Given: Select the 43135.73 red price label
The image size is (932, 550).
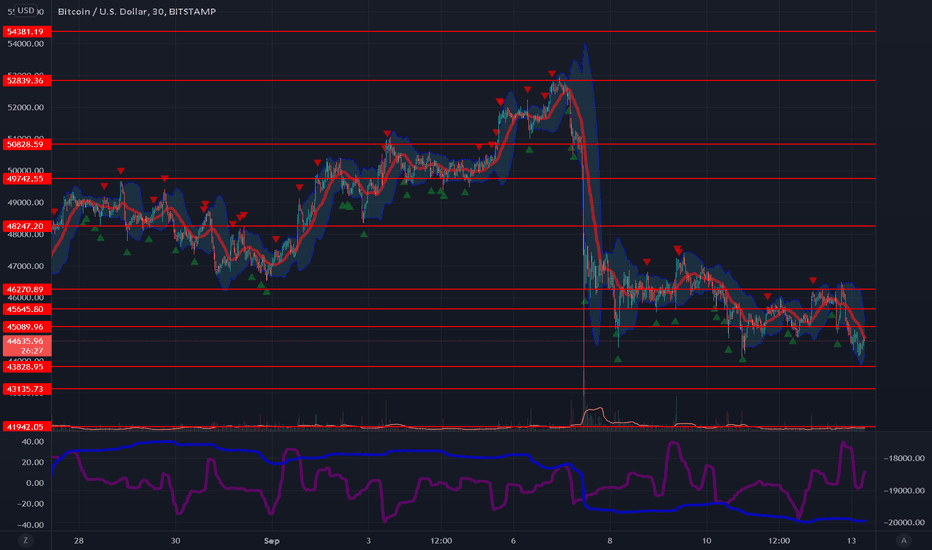Looking at the screenshot, I should 27,389.
